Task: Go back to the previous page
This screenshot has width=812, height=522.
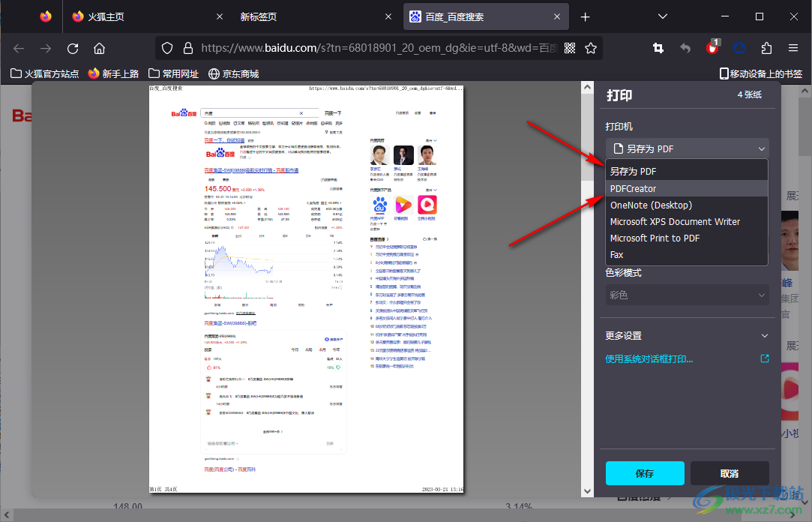Action: (19, 48)
